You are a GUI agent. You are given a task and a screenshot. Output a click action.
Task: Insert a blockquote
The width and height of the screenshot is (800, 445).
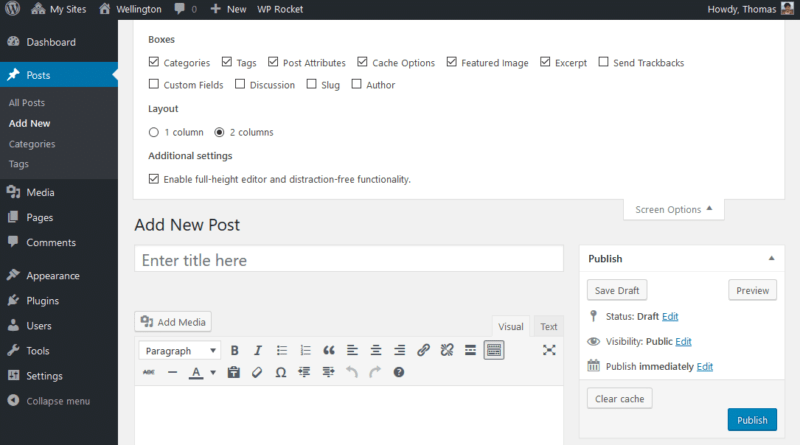click(329, 350)
